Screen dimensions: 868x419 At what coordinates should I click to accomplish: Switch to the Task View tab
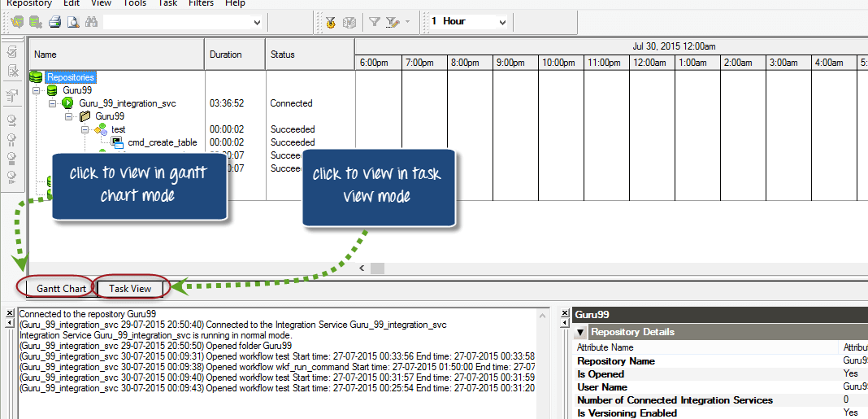[130, 289]
